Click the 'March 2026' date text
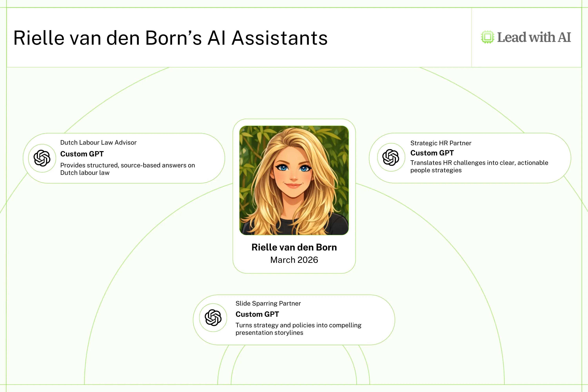This screenshot has height=392, width=588. [294, 260]
